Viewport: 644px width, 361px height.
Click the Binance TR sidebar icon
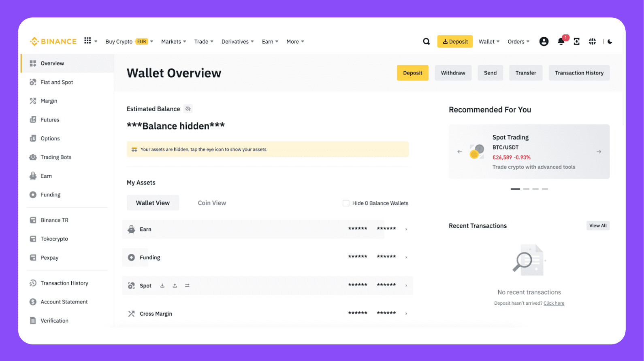[x=33, y=220]
